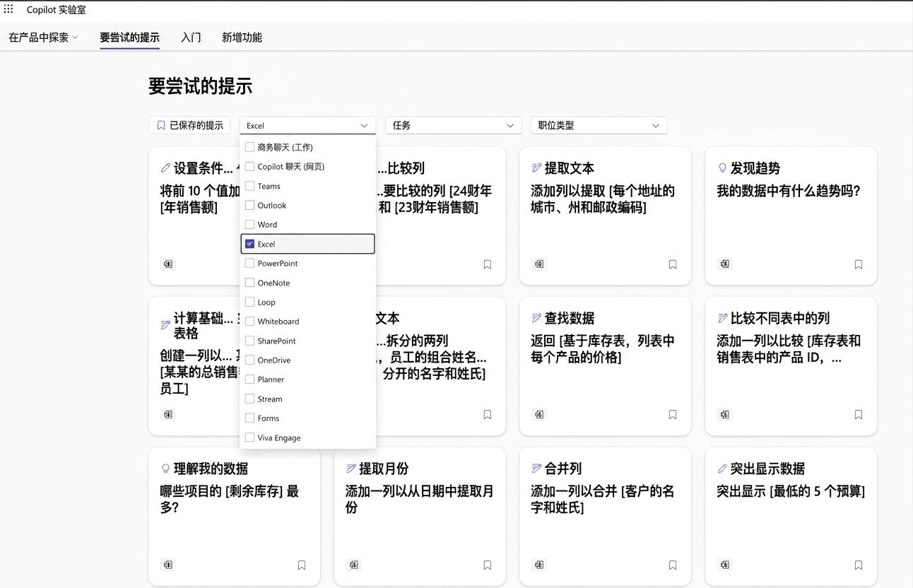Screen dimensions: 913x588
Task: Bookmark the 提取月份 prompt card
Action: (x=488, y=565)
